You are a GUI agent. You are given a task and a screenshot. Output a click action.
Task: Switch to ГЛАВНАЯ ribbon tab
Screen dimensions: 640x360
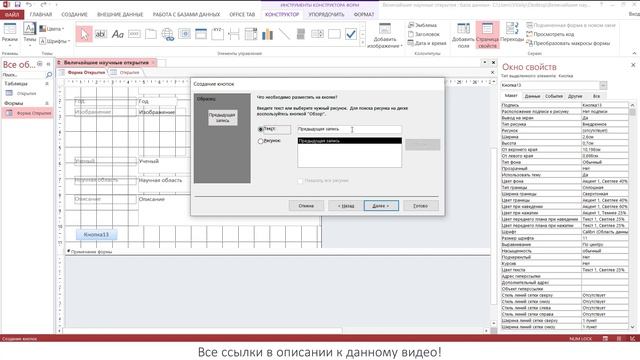click(41, 14)
